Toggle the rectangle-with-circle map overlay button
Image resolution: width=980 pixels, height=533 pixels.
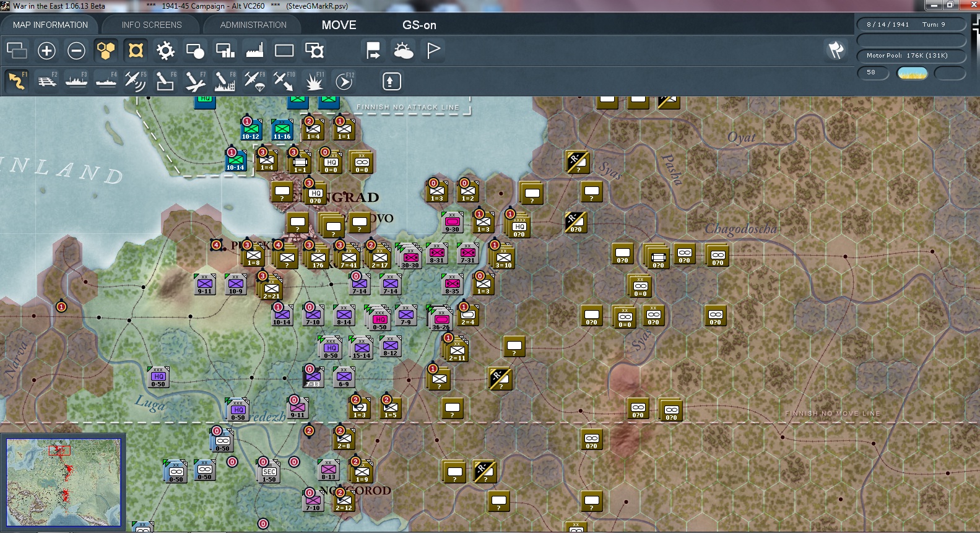click(195, 50)
